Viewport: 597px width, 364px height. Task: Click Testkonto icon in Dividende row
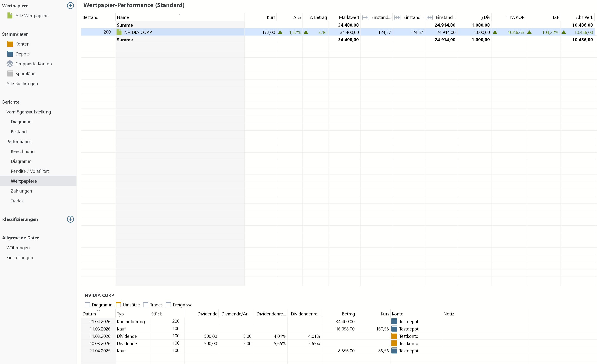[x=394, y=336]
